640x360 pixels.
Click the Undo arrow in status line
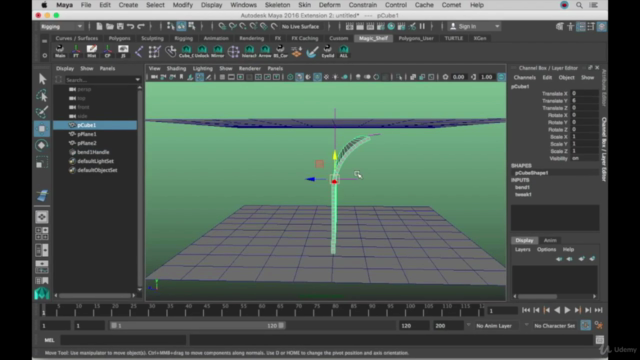[130, 27]
